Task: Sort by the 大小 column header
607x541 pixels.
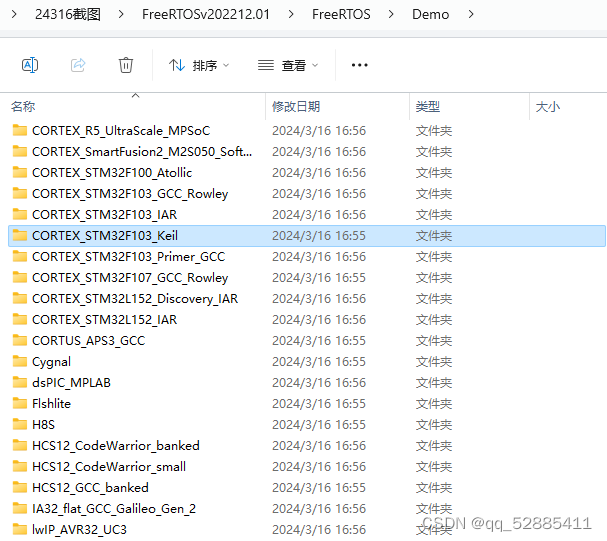Action: pos(548,106)
